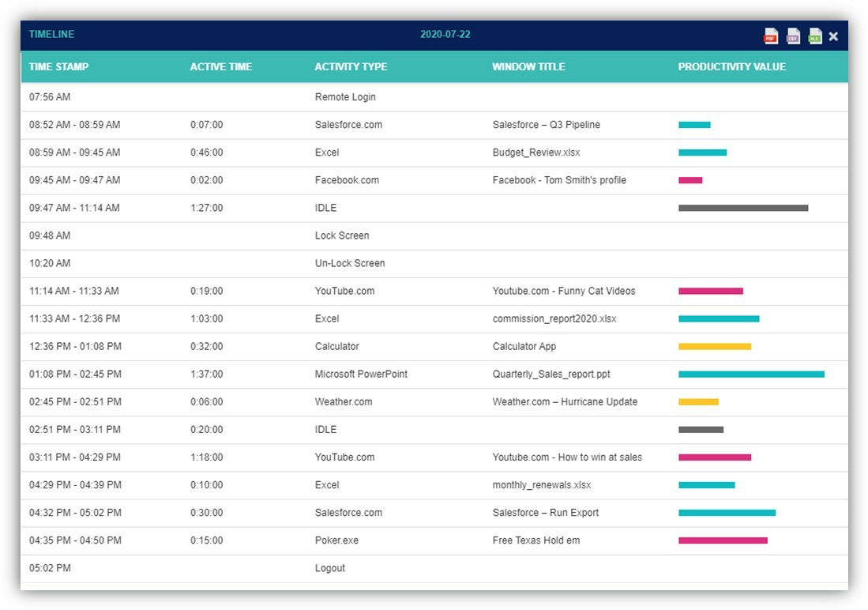This screenshot has height=610, width=868.
Task: Select Weather.com – Hurricane Update title
Action: [565, 401]
